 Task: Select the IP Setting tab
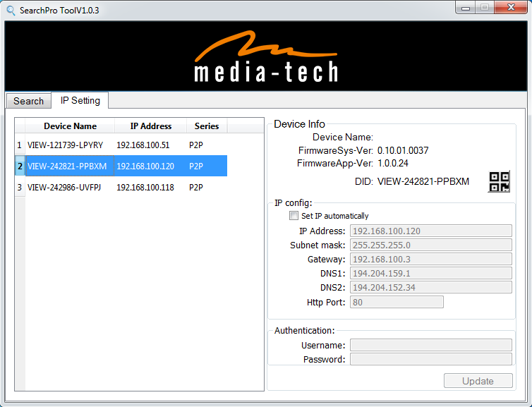click(x=80, y=100)
